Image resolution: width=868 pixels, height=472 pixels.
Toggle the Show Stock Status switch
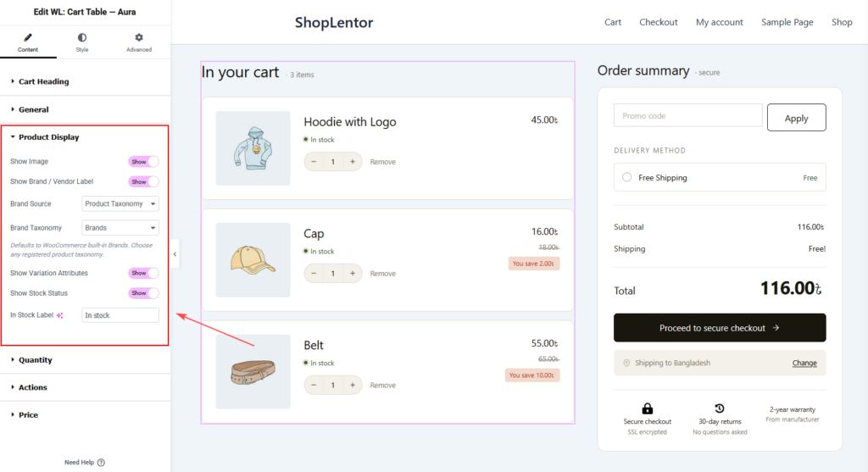coord(144,293)
